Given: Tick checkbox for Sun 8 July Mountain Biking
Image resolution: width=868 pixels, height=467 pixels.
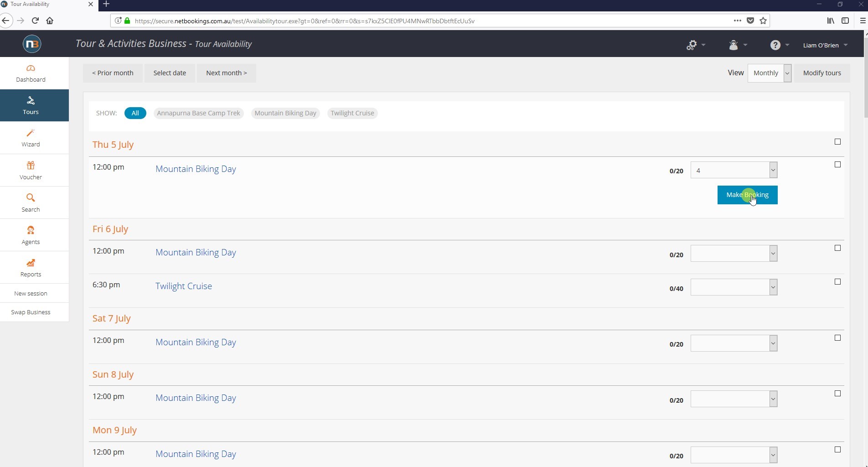Looking at the screenshot, I should coord(837,394).
